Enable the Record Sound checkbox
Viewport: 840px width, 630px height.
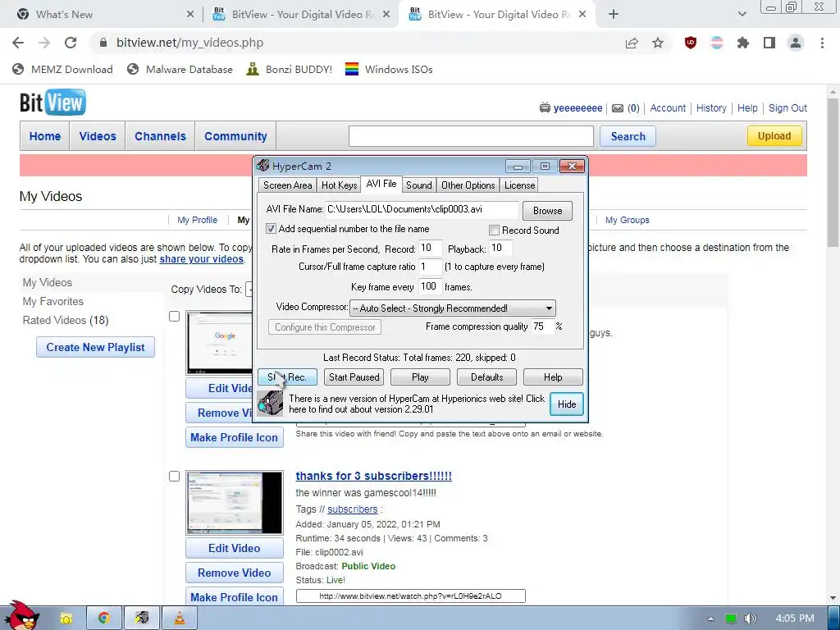494,231
